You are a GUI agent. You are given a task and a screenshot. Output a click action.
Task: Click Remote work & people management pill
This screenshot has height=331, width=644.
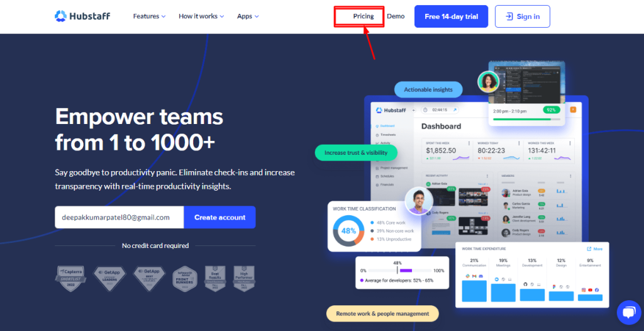coord(382,313)
